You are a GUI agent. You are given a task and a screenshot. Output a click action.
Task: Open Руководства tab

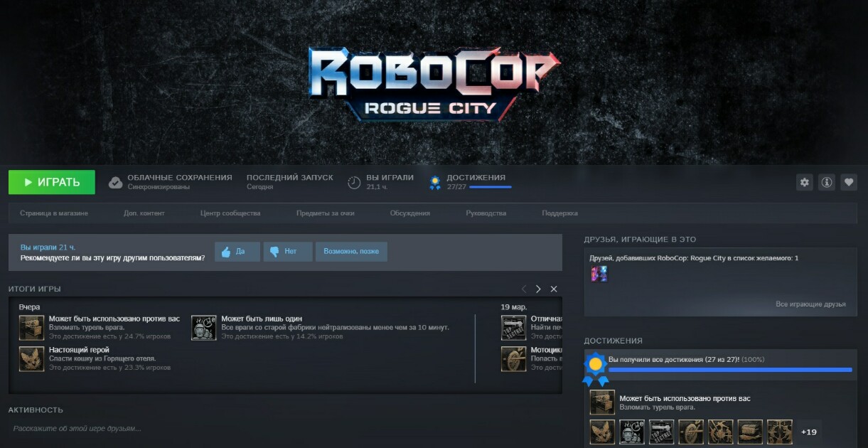(x=486, y=213)
